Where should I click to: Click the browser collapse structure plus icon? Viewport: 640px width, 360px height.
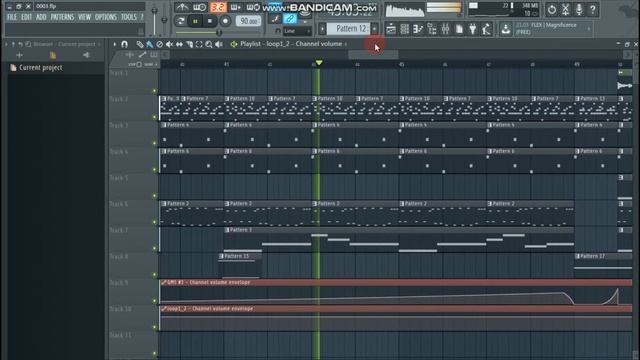[19, 55]
